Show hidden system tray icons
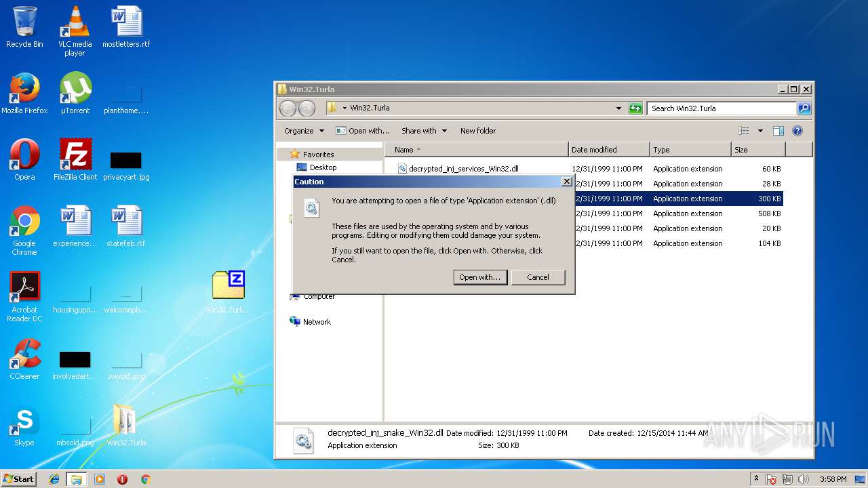This screenshot has width=868, height=488. pos(756,479)
